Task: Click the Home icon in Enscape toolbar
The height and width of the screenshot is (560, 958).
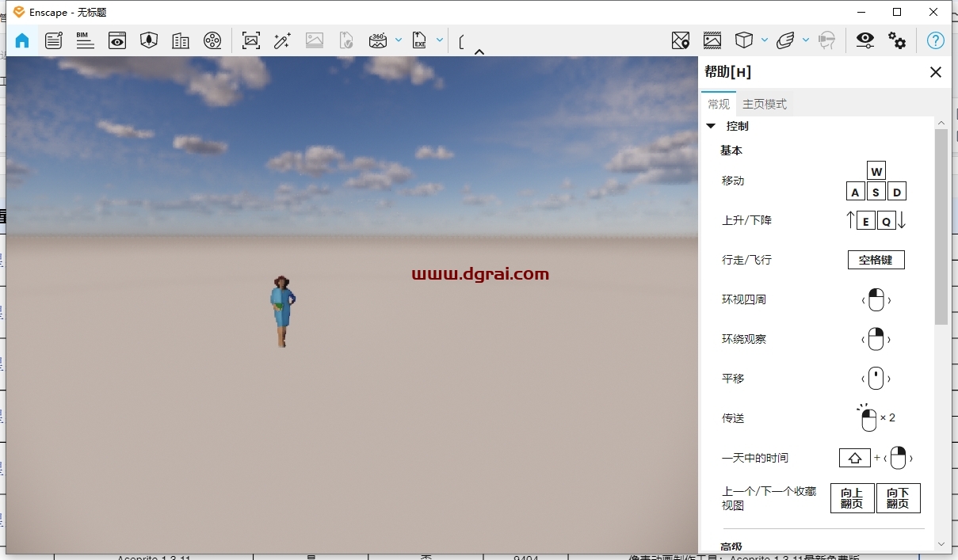Action: pyautogui.click(x=22, y=40)
